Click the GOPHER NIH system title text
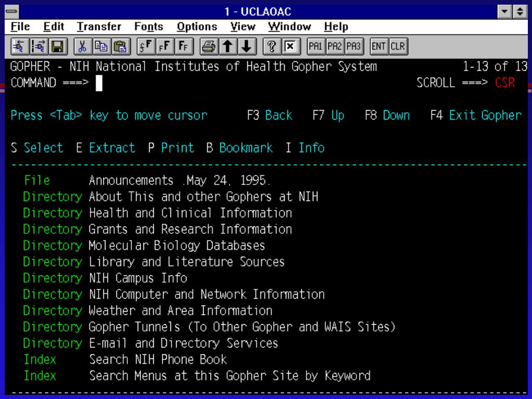This screenshot has width=532, height=399. pos(193,66)
